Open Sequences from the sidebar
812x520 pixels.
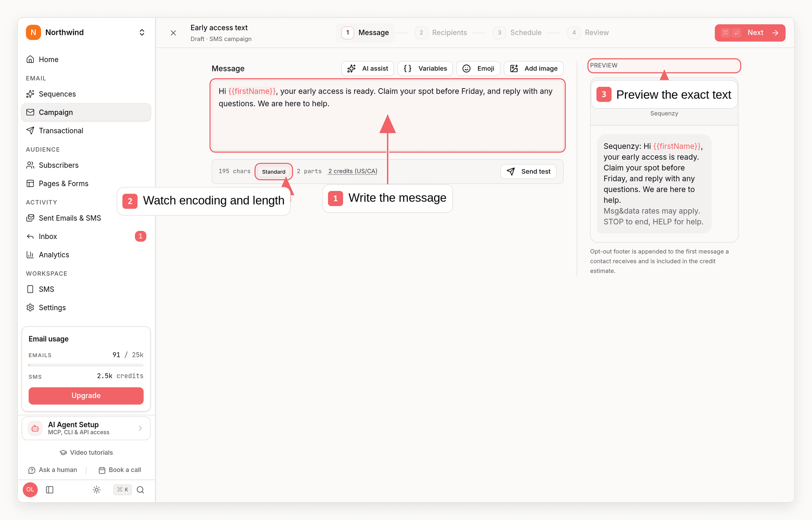(x=86, y=94)
